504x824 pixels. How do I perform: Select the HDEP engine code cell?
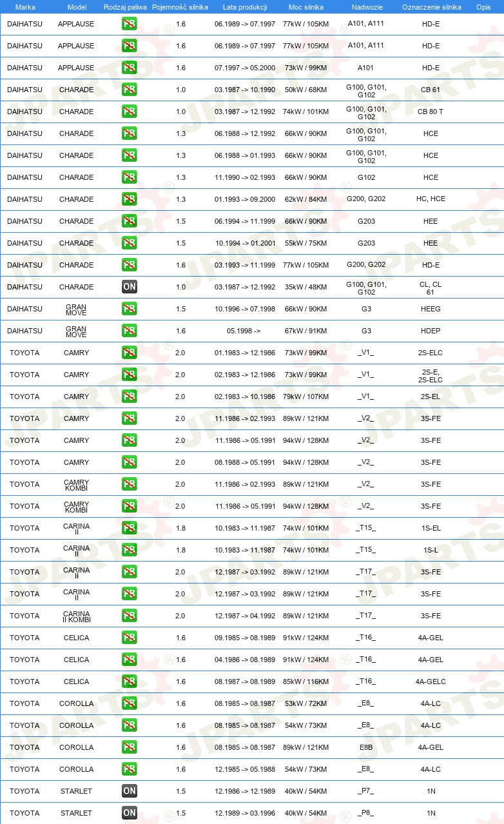[431, 331]
